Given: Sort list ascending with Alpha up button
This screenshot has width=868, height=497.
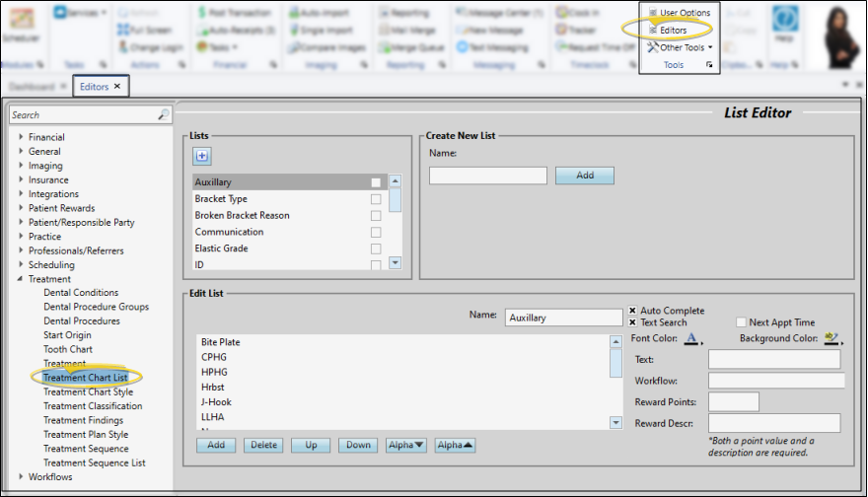Looking at the screenshot, I should [x=455, y=445].
